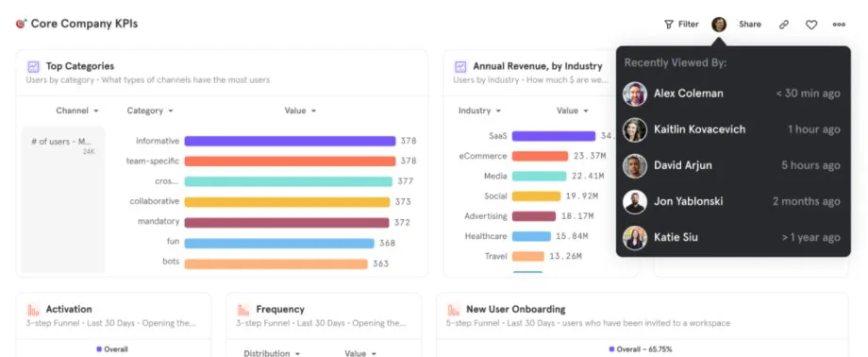Click the '< 30 min ago' timestamp
The image size is (868, 357).
(808, 93)
